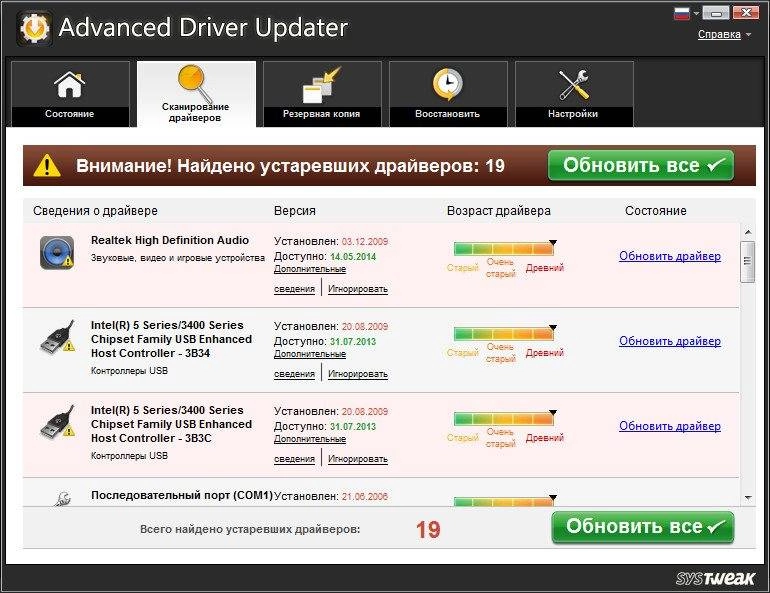This screenshot has height=593, width=770.
Task: Expand the language dropdown arrow next to flag
Action: pos(696,14)
